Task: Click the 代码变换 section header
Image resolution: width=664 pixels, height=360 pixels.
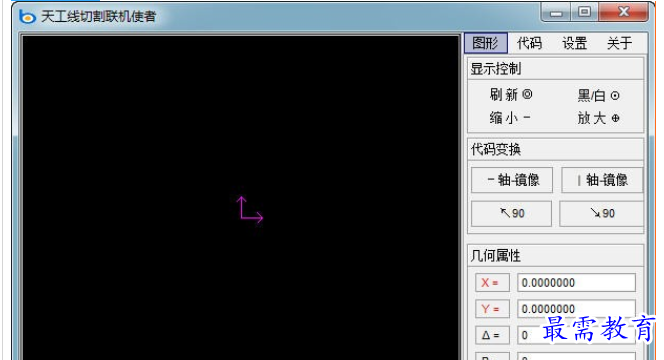Action: point(555,149)
